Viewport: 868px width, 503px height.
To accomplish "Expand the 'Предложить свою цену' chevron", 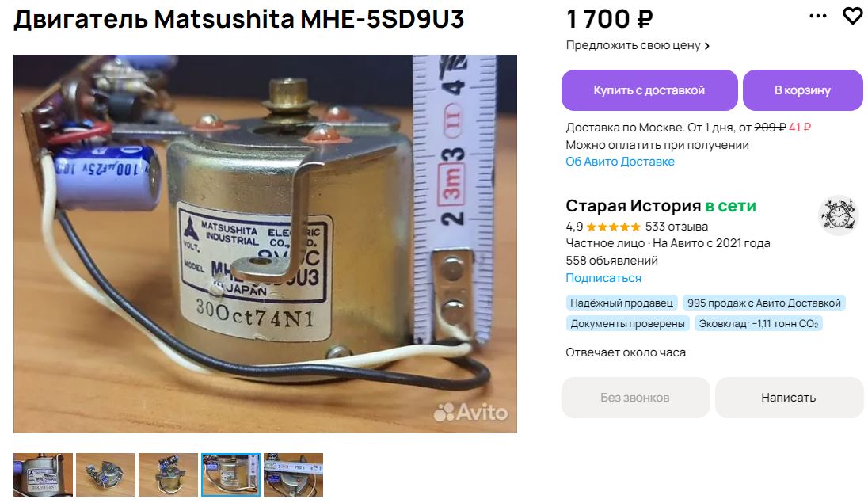I will 707,46.
